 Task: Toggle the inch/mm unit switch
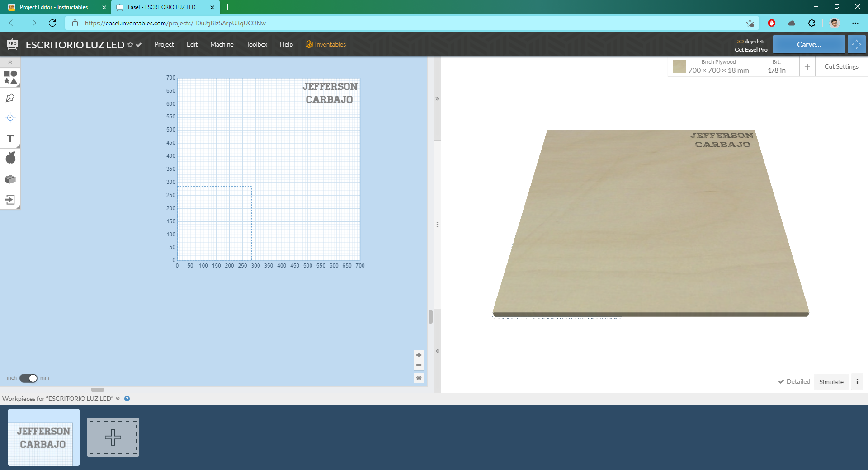coord(28,378)
